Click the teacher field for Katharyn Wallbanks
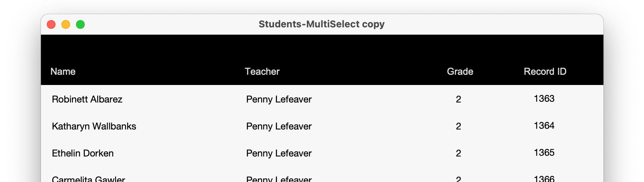644x182 pixels. pos(279,126)
